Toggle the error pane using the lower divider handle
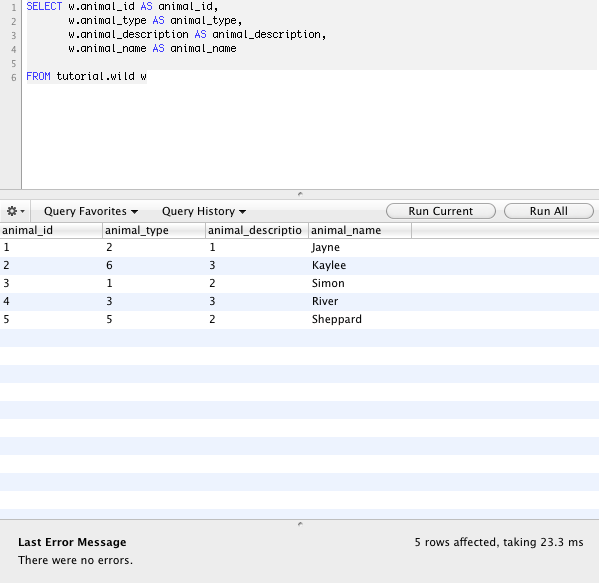The image size is (599, 583). 300,524
